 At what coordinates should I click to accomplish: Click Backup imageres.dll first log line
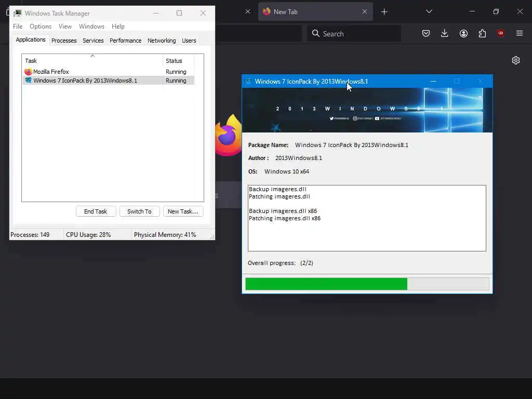coord(277,189)
